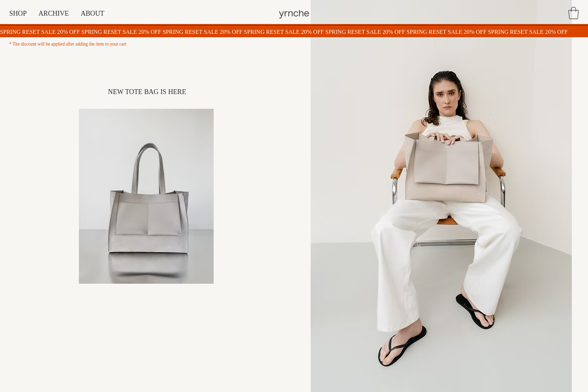Open the grey tote bag product photo
The image size is (588, 392).
click(146, 196)
